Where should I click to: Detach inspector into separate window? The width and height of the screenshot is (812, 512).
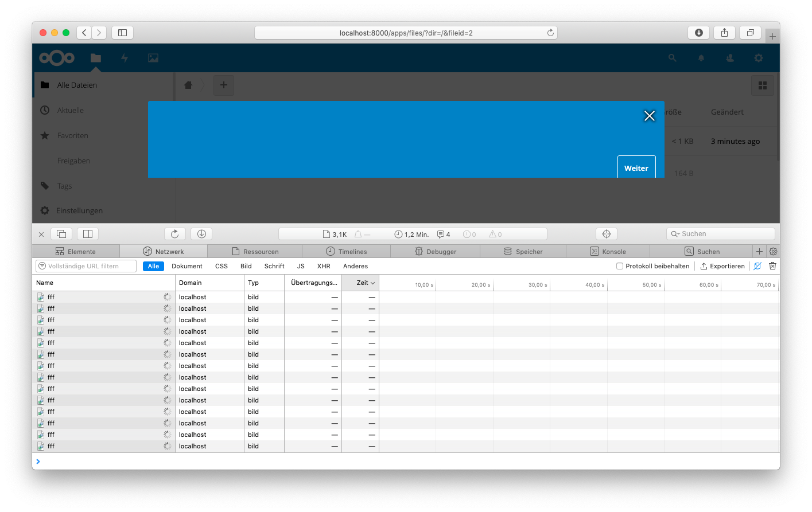tap(61, 234)
